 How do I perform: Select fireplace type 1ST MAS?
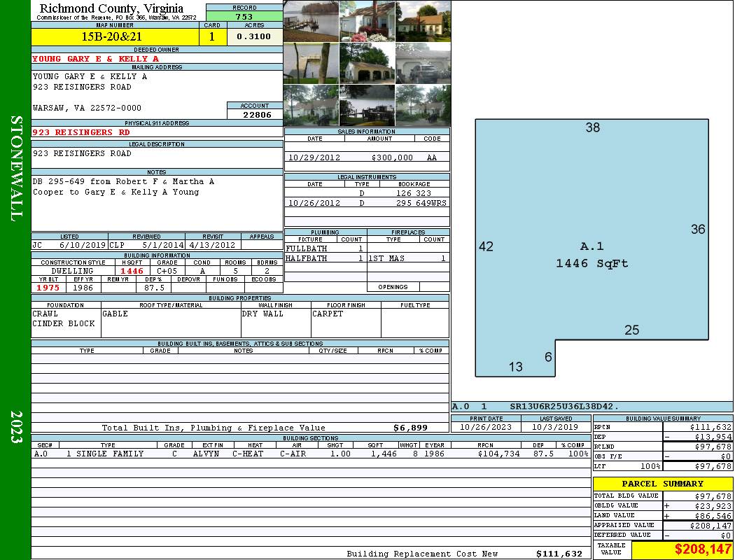[x=386, y=258]
